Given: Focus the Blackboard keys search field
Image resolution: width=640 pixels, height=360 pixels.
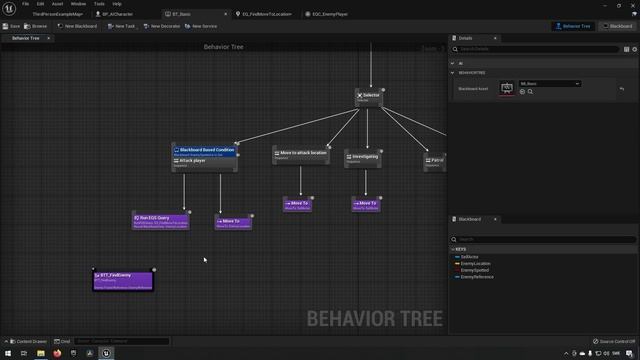Looking at the screenshot, I should pyautogui.click(x=544, y=239).
